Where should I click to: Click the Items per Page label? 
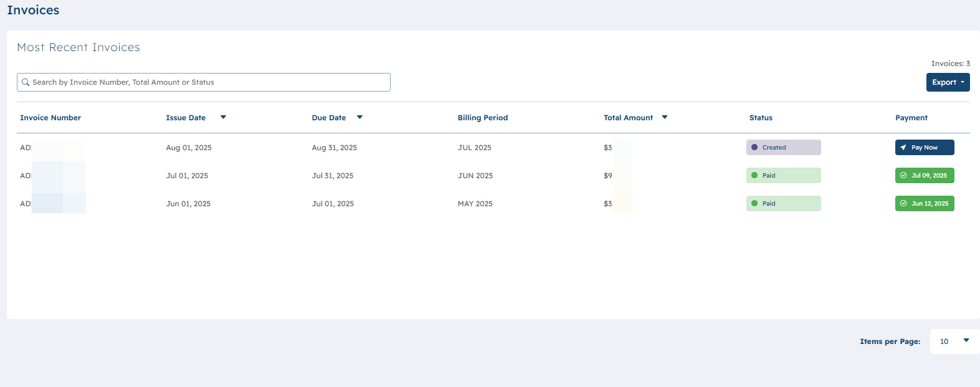pos(890,342)
